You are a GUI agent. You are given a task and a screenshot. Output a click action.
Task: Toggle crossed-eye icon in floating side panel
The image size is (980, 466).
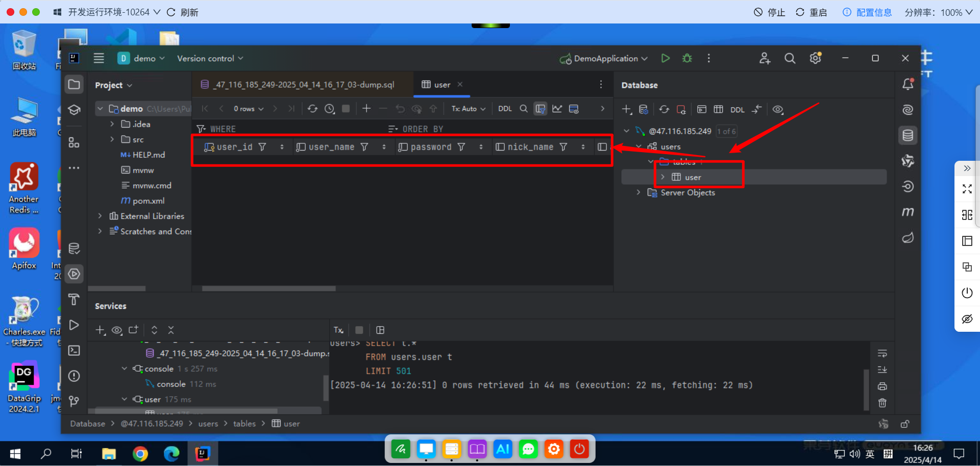coord(967,319)
